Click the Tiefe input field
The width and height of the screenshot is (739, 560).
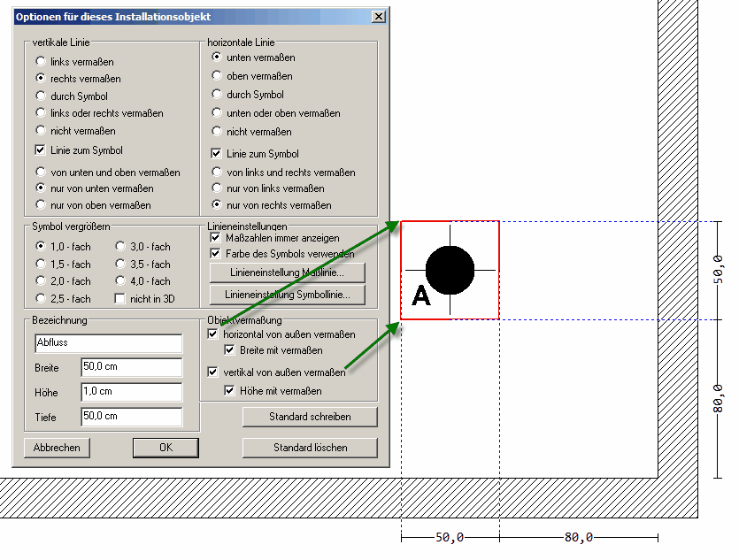pos(130,417)
